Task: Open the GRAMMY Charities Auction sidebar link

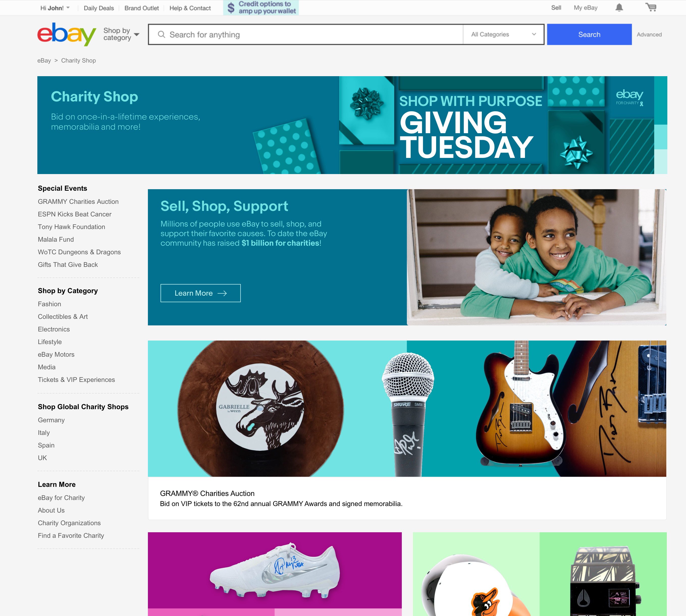Action: [x=78, y=201]
